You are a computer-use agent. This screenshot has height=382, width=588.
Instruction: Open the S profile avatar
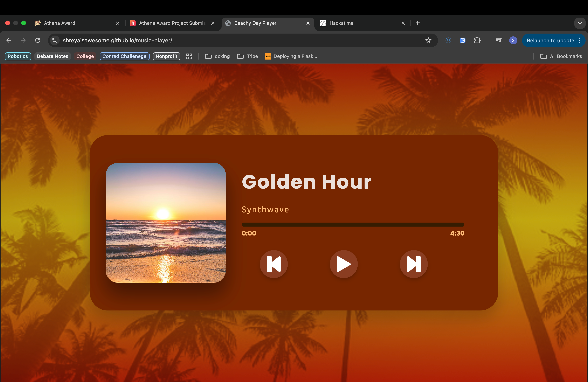(513, 41)
